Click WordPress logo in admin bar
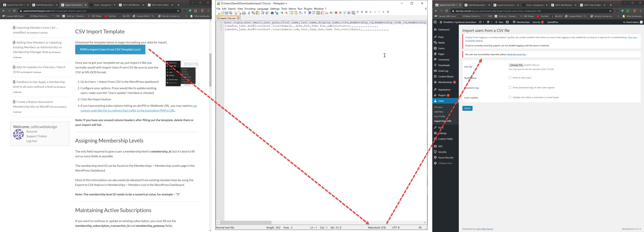Image resolution: width=644 pixels, height=232 pixels. (x=435, y=22)
